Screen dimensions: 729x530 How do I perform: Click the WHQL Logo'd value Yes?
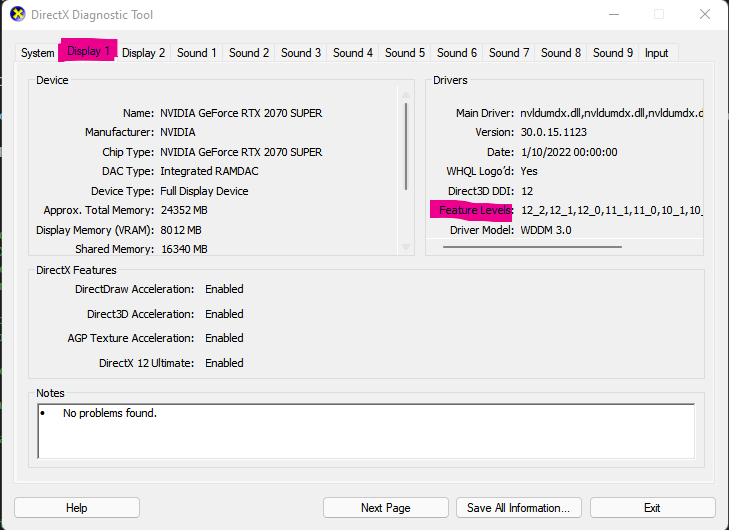coord(529,172)
